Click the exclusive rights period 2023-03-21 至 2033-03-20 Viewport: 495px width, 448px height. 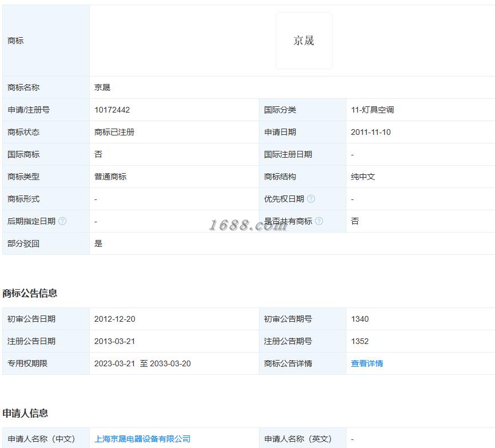(x=142, y=363)
